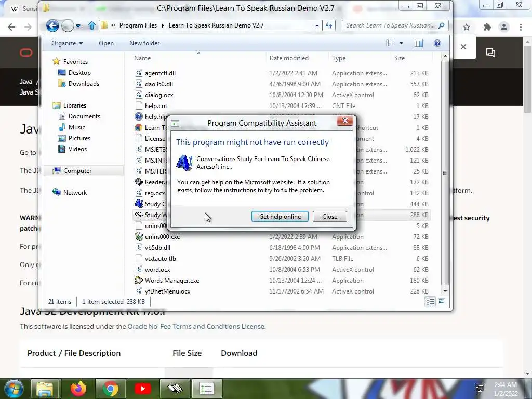Click the refresh button beside address bar
The image size is (532, 399).
[x=329, y=25]
